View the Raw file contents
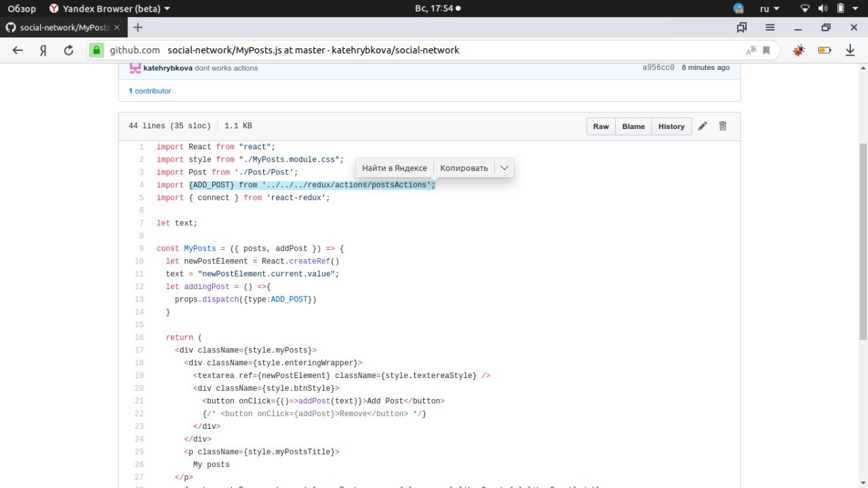Viewport: 868px width, 488px height. click(x=601, y=126)
